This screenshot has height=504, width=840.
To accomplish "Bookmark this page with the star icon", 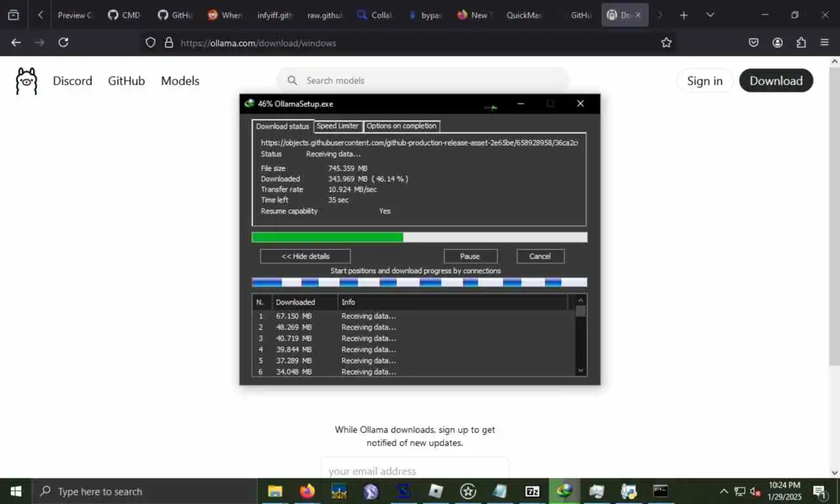I will (666, 43).
